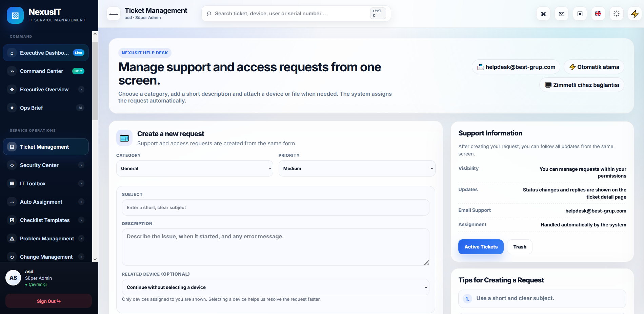The height and width of the screenshot is (314, 644).
Task: Open Executive Dashboard in sidebar
Action: [x=46, y=53]
